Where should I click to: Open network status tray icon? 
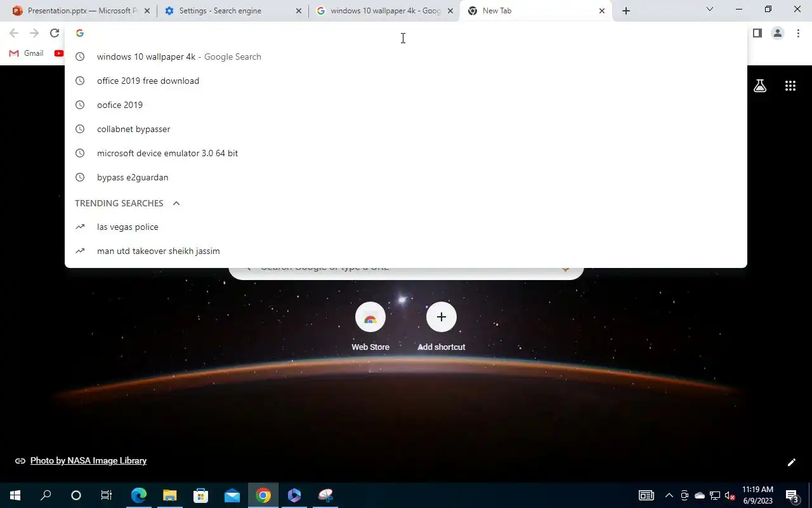(715, 495)
